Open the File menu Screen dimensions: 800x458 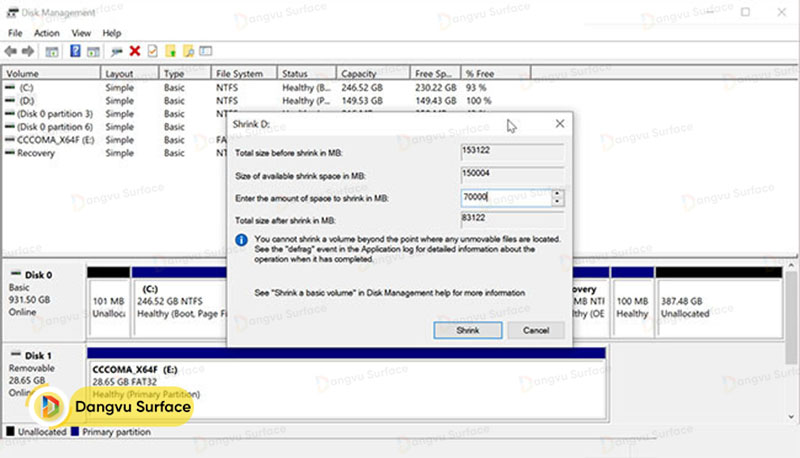[15, 33]
